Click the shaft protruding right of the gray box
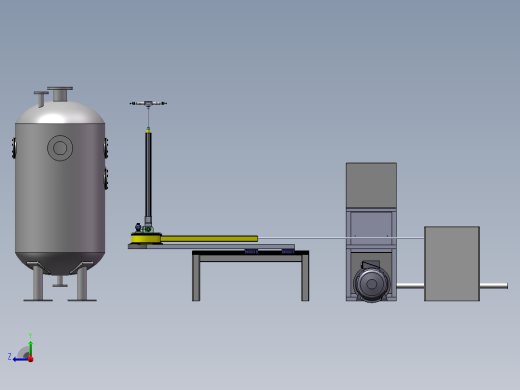Image resolution: width=520 pixels, height=390 pixels. pyautogui.click(x=494, y=286)
